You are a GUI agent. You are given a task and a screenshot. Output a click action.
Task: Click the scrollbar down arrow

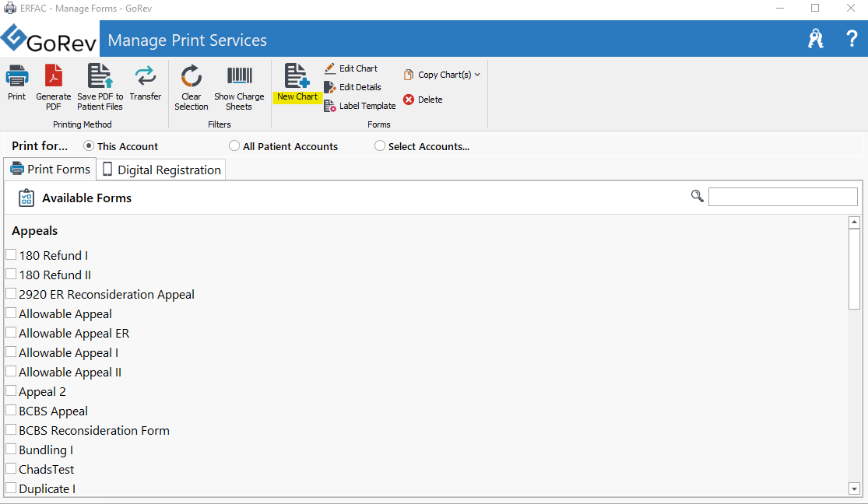tap(854, 488)
